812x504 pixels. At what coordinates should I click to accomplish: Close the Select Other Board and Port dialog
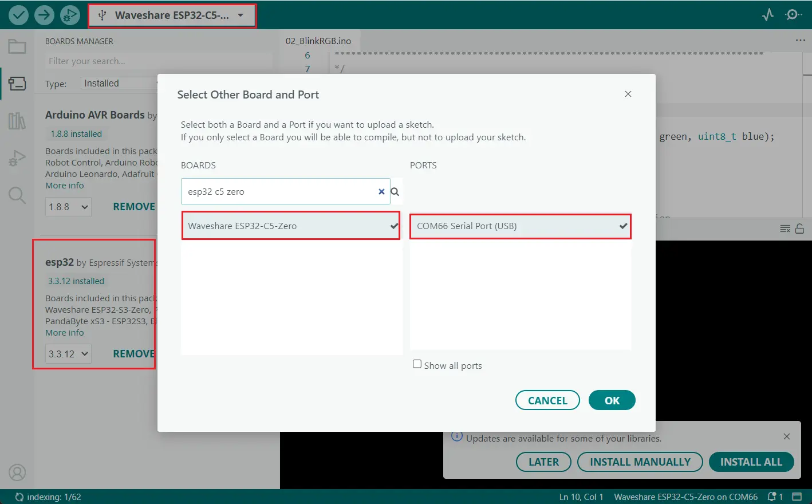coord(628,94)
